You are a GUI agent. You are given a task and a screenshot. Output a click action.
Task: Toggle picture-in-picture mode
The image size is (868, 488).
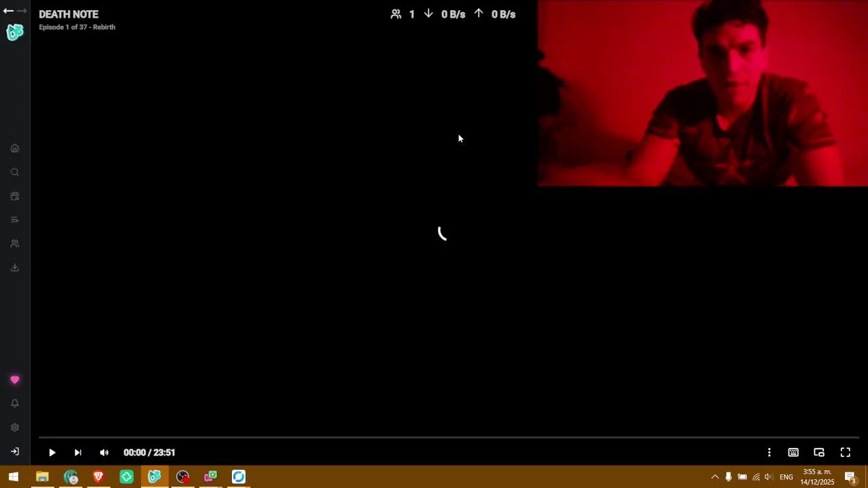click(819, 452)
